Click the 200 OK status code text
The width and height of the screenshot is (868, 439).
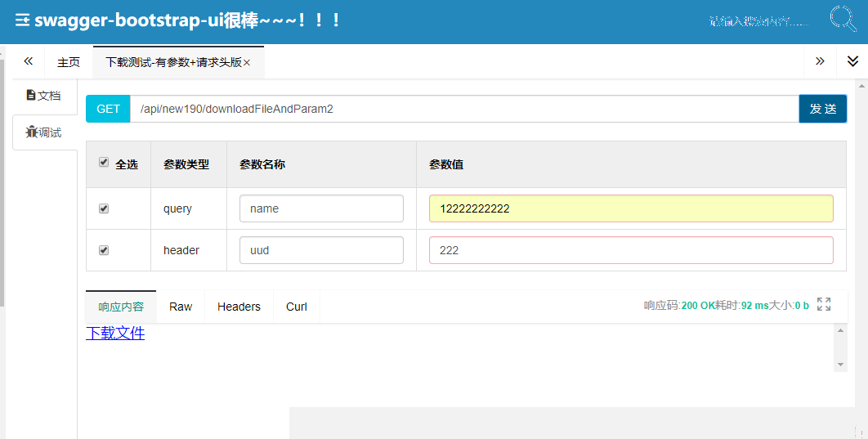(698, 306)
